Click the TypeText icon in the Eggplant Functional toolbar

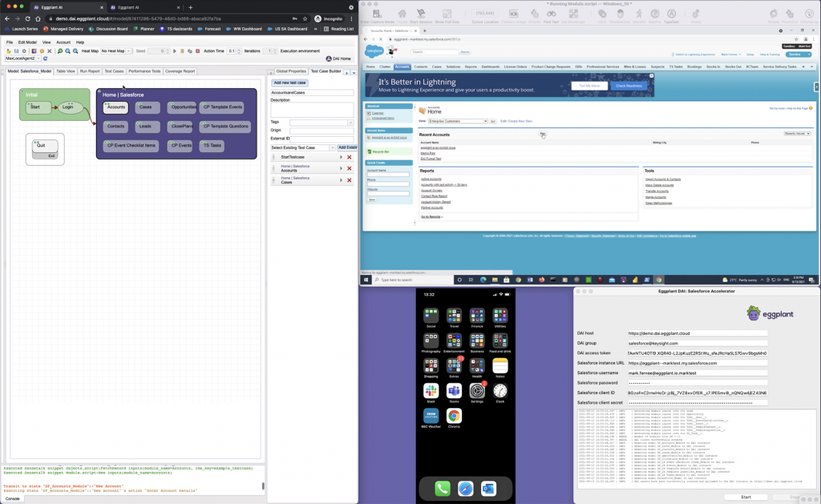tap(671, 16)
